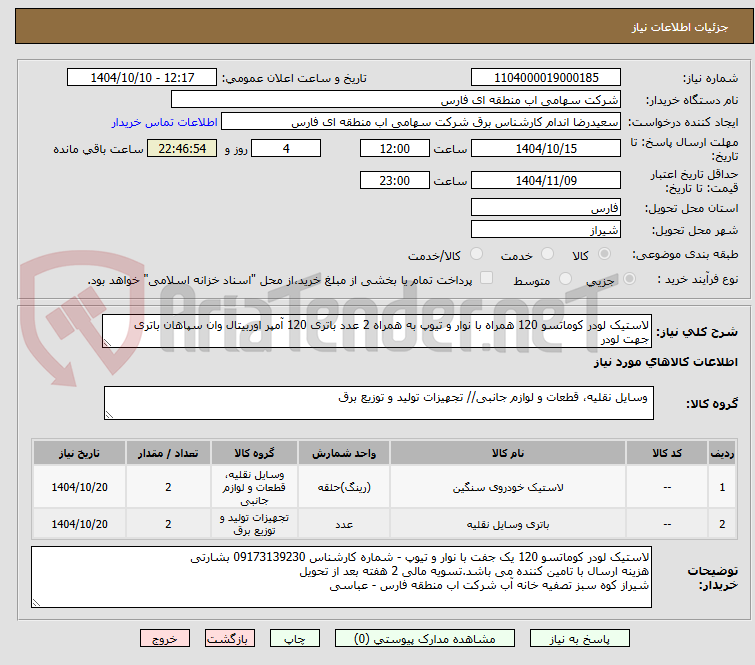The height and width of the screenshot is (665, 755).
Task: Click the خروج exit button
Action: coord(165,639)
